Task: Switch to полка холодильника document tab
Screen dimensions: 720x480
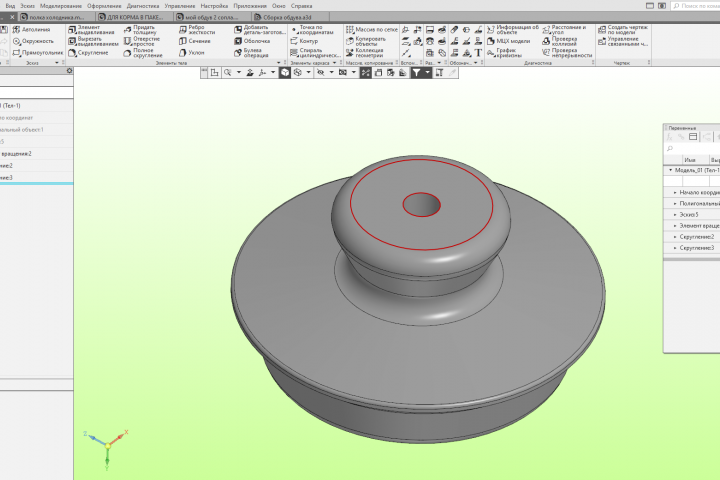Action: pyautogui.click(x=57, y=17)
